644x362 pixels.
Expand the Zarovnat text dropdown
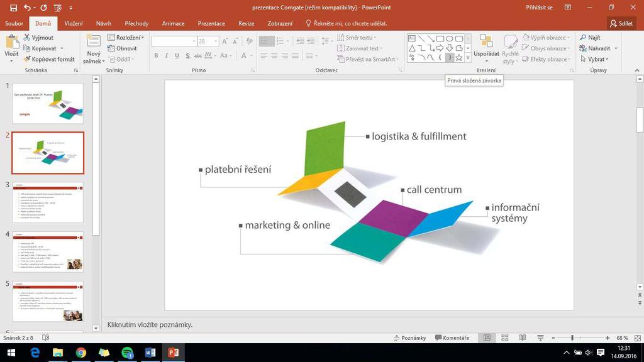[360, 48]
